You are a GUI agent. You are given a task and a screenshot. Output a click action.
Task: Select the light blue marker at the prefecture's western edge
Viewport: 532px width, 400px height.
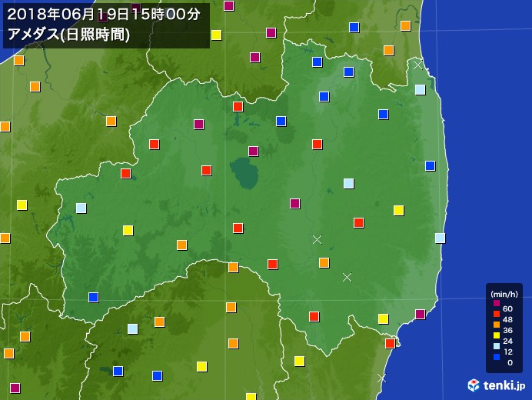[x=81, y=208]
